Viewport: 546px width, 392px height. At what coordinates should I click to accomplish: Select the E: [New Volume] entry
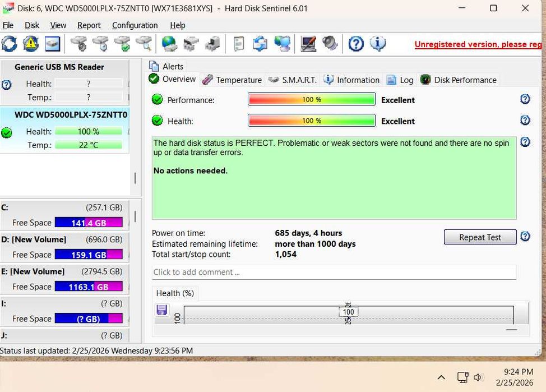(x=64, y=279)
